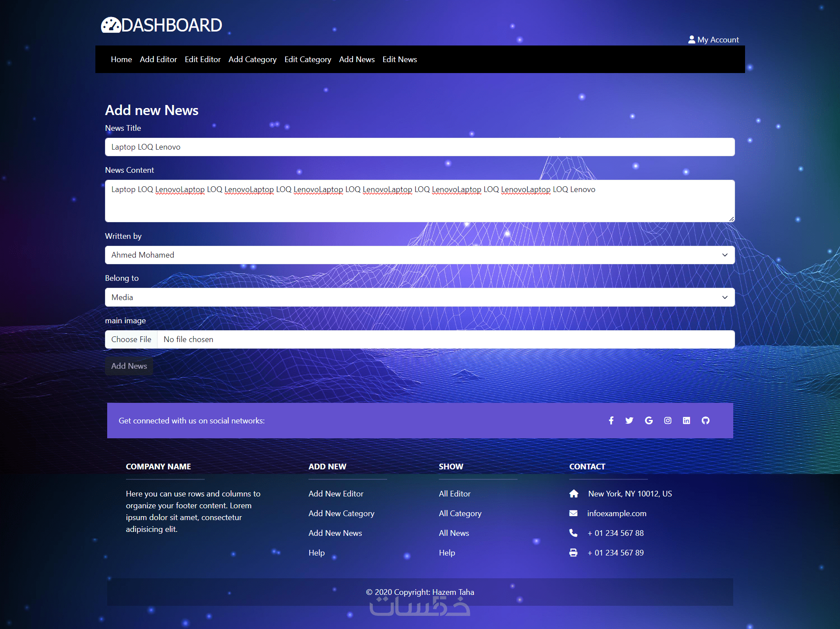Click the dashboard gauge logo icon
Screen dimensions: 840x629
(111, 25)
